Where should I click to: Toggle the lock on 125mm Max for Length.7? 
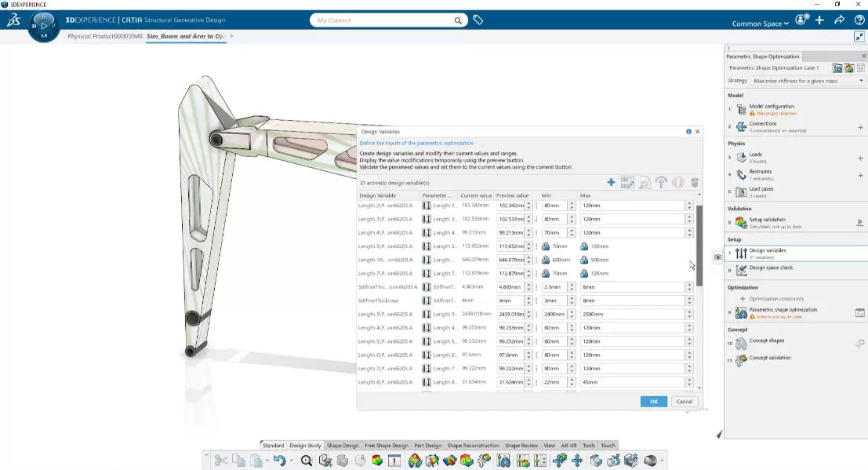[584, 273]
